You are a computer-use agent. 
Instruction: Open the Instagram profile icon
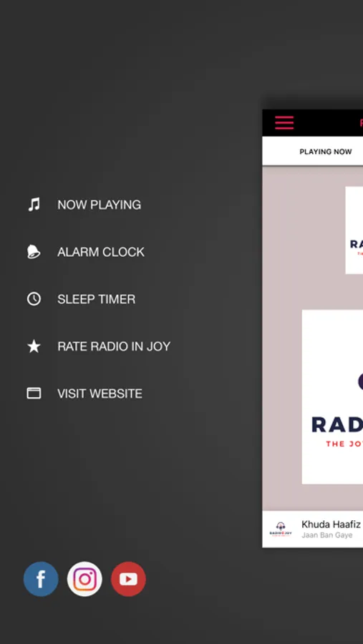click(84, 579)
